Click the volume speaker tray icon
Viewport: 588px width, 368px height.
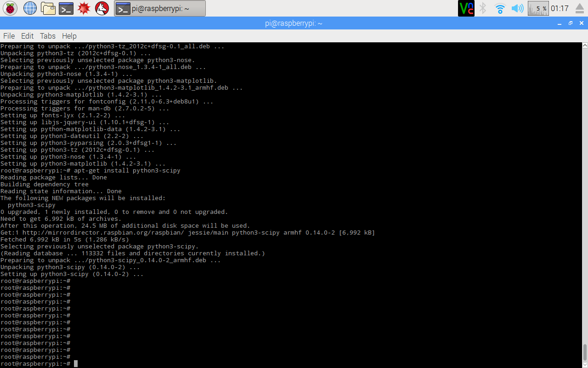(x=518, y=8)
